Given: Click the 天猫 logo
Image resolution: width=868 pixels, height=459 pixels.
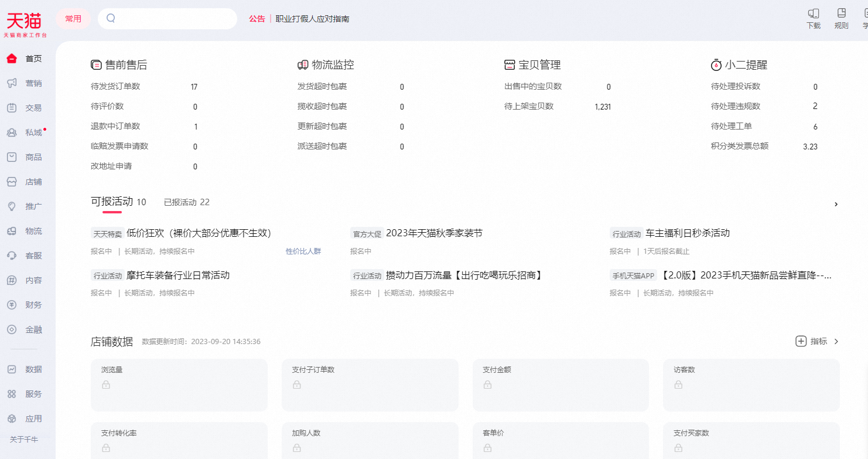Looking at the screenshot, I should 25,25.
